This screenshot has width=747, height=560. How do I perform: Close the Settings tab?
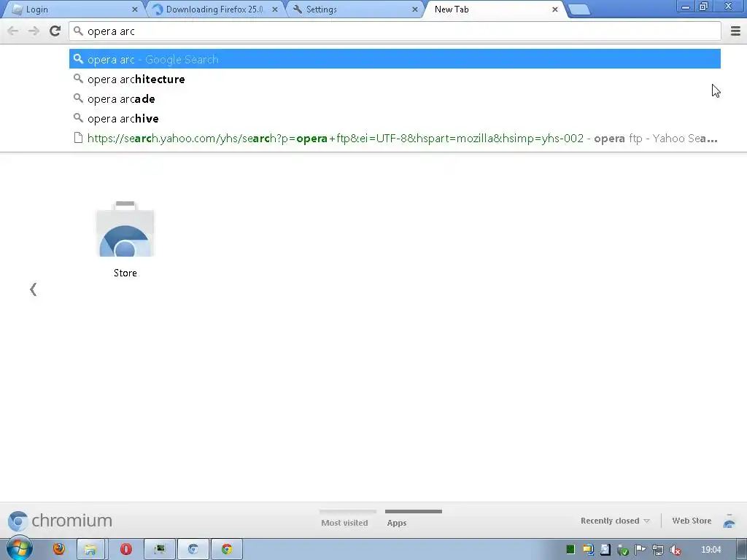[x=415, y=9]
